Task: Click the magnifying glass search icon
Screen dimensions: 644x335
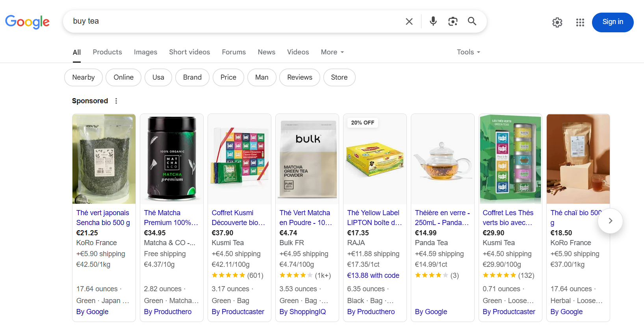Action: coord(472,21)
